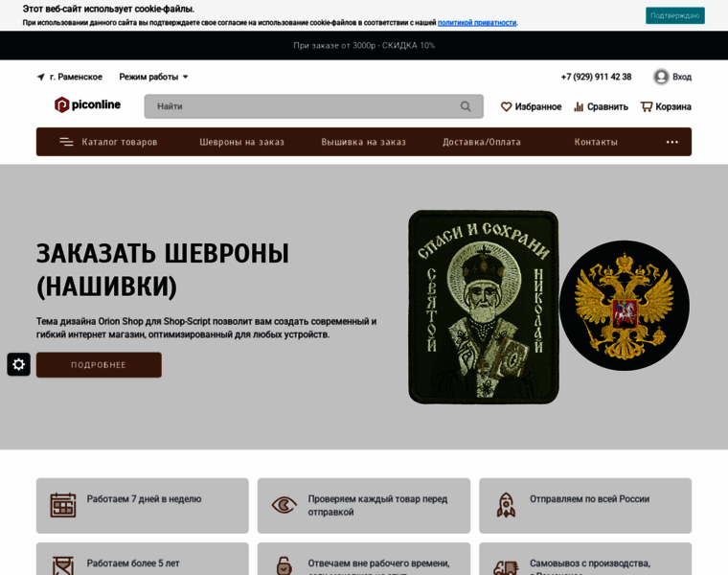The width and height of the screenshot is (728, 575).
Task: Click the search magnifier icon
Action: [x=466, y=106]
